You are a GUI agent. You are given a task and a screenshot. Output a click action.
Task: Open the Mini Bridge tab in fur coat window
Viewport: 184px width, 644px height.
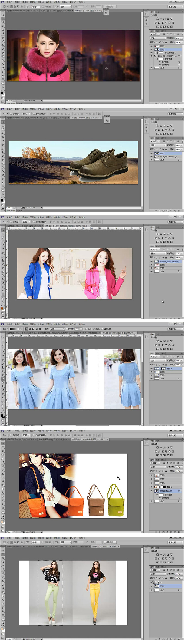11,103
